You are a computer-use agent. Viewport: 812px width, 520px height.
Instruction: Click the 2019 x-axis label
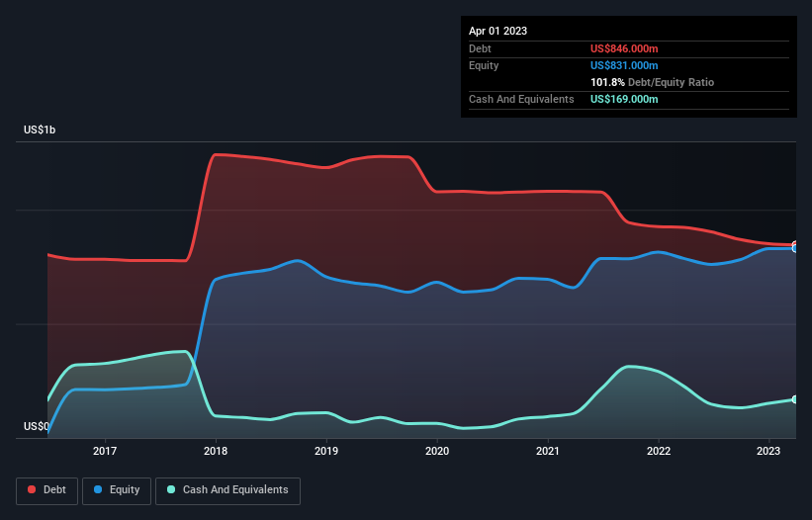click(326, 451)
